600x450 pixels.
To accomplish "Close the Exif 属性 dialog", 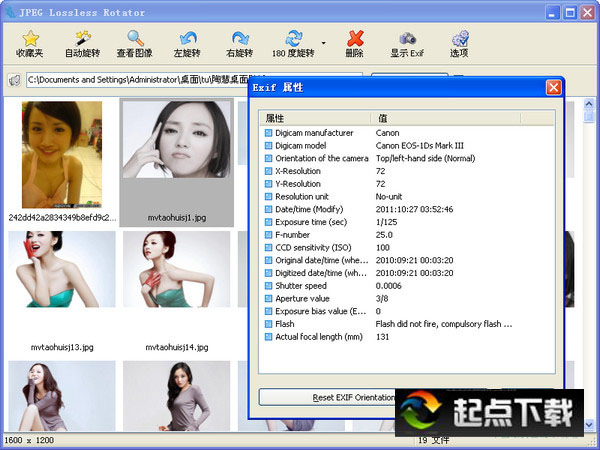I will point(553,88).
